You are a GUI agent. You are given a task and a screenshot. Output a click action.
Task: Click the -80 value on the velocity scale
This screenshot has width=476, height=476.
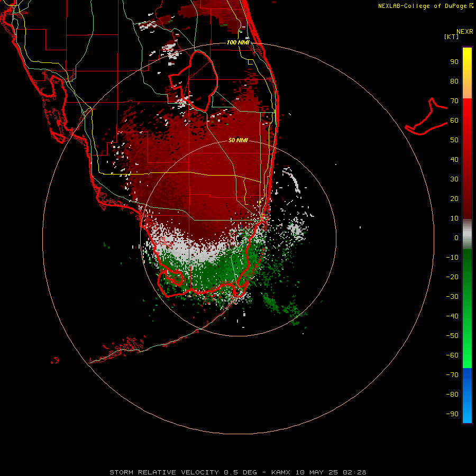[452, 395]
